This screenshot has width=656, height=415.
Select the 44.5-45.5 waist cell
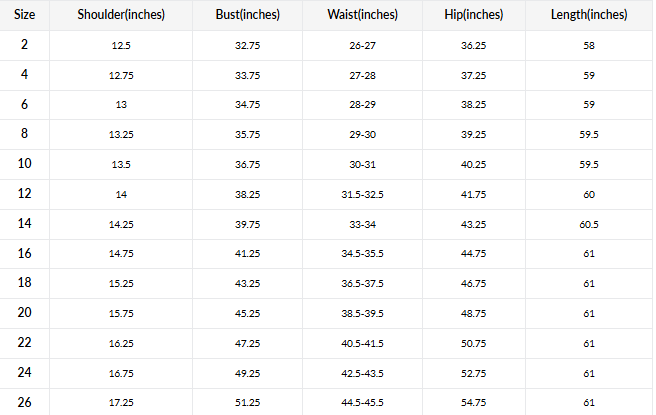(x=360, y=402)
